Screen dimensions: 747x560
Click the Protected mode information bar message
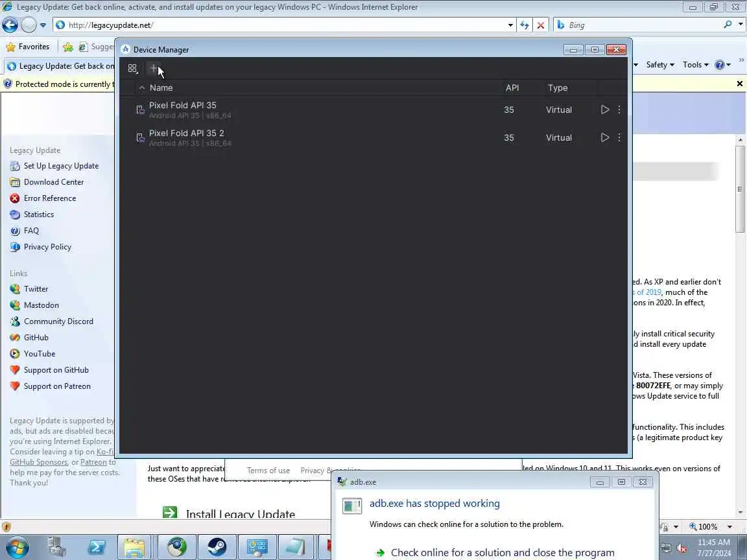tap(64, 84)
